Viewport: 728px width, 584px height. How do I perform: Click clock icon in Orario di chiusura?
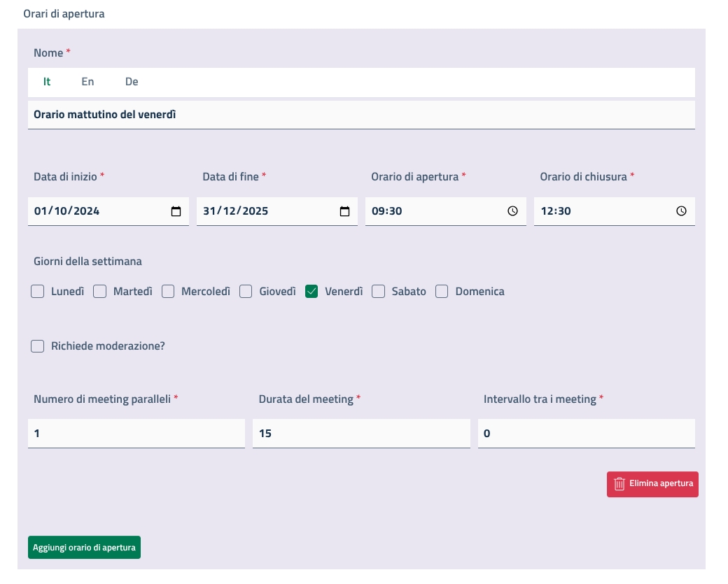point(681,211)
